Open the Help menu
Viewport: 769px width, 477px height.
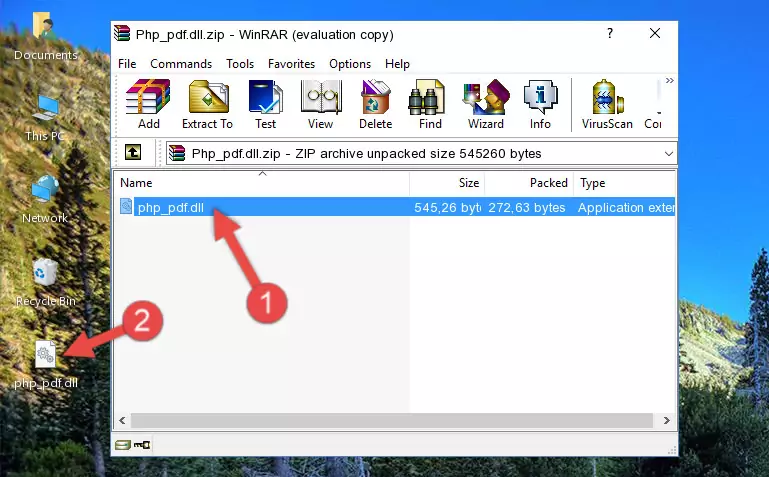[397, 64]
